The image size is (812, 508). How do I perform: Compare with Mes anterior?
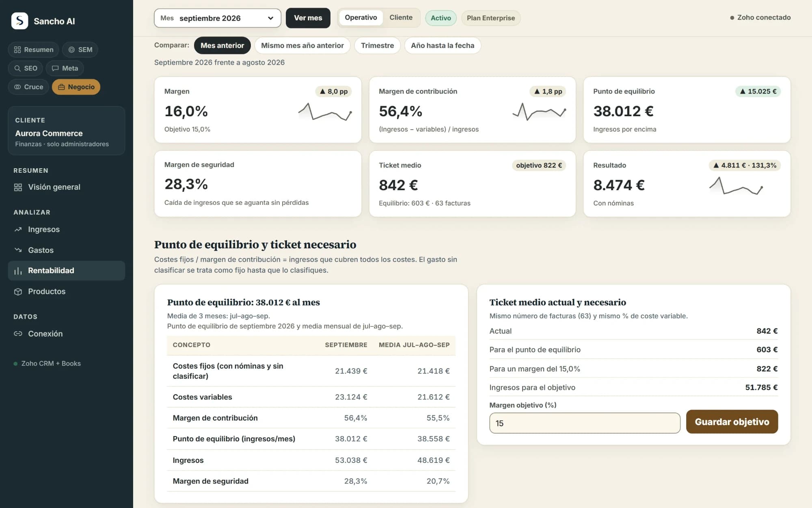click(222, 46)
